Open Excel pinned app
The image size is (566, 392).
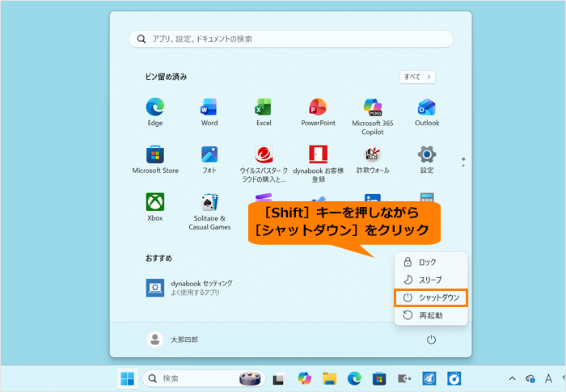(264, 112)
